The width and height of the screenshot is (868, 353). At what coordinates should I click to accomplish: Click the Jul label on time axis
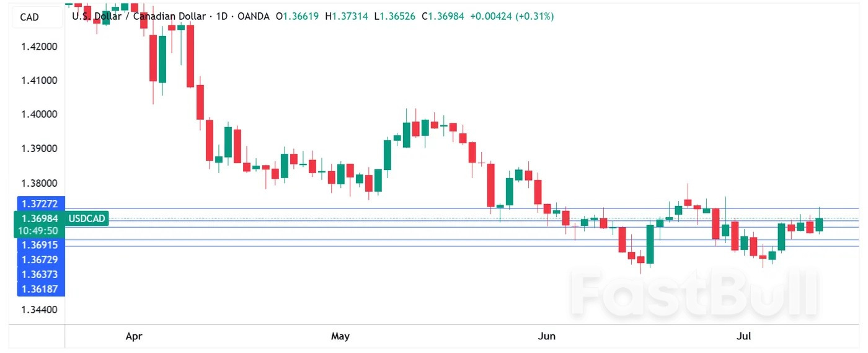click(x=743, y=336)
